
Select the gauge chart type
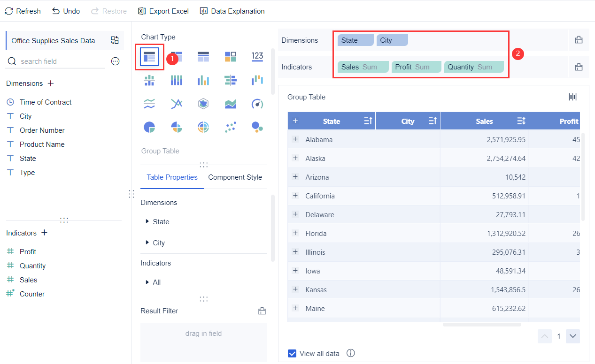(257, 103)
